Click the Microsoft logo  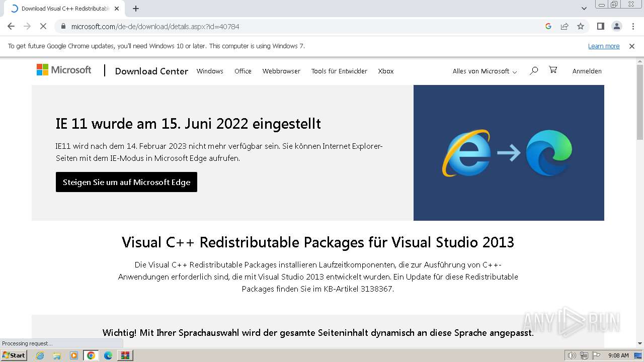click(64, 70)
